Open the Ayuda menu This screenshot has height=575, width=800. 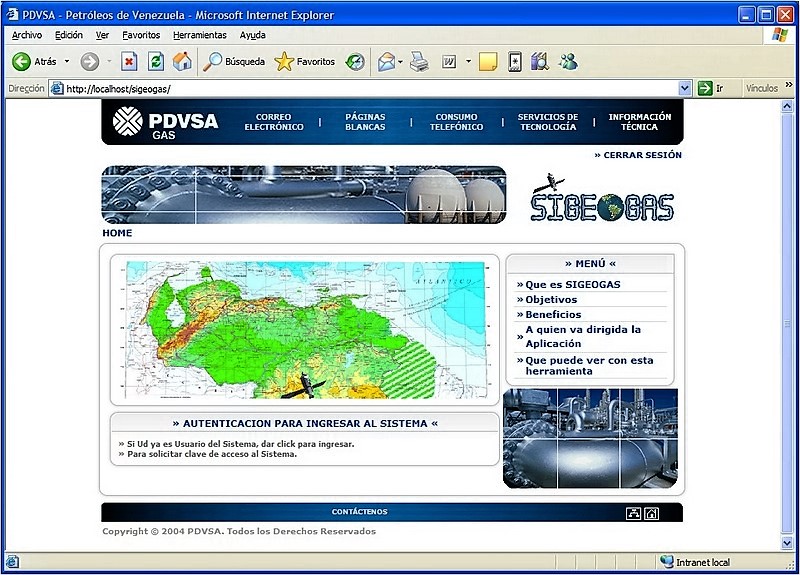point(253,35)
